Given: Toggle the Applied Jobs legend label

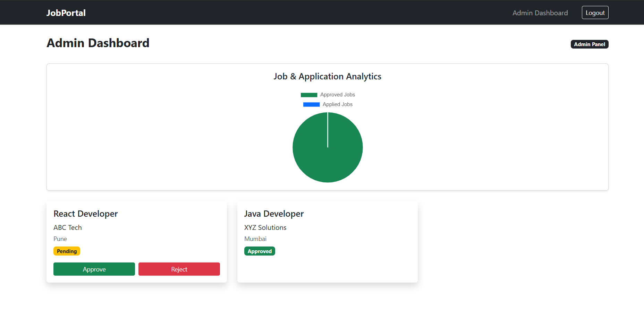Looking at the screenshot, I should pyautogui.click(x=337, y=104).
